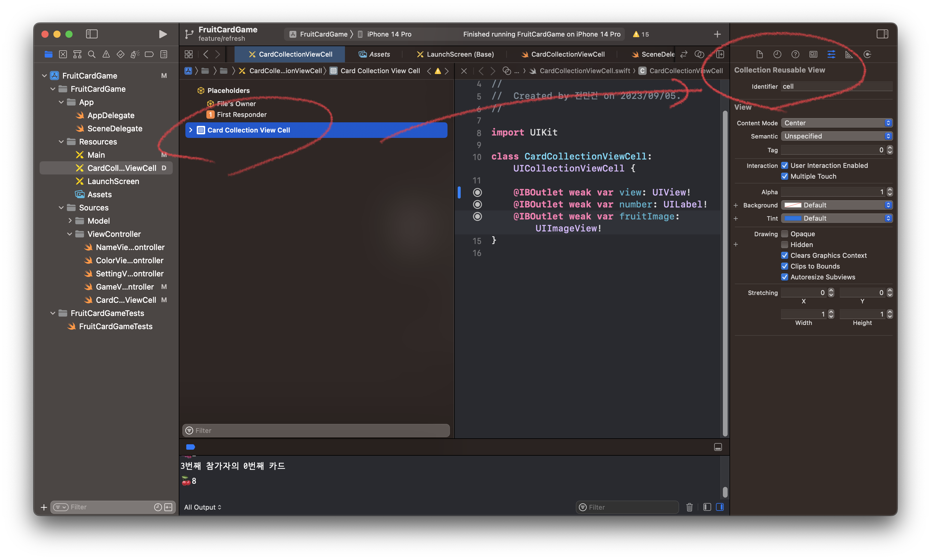Toggle the Clips to Bounds checkbox
This screenshot has width=931, height=560.
tap(785, 266)
